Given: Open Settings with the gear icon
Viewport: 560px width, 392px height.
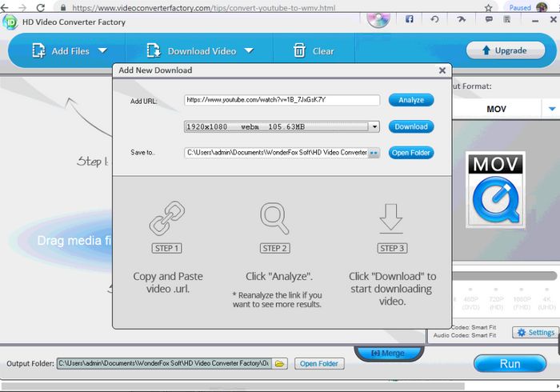Looking at the screenshot, I should point(535,332).
